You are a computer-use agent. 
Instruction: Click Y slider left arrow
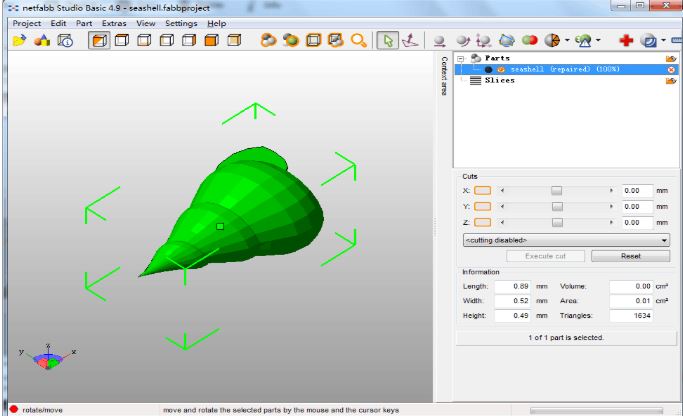pos(502,206)
